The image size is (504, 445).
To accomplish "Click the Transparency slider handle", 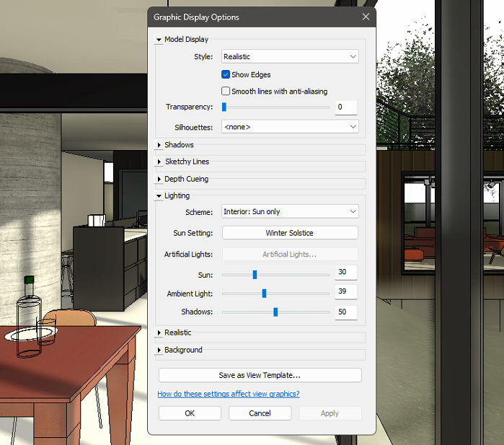I will coord(224,107).
